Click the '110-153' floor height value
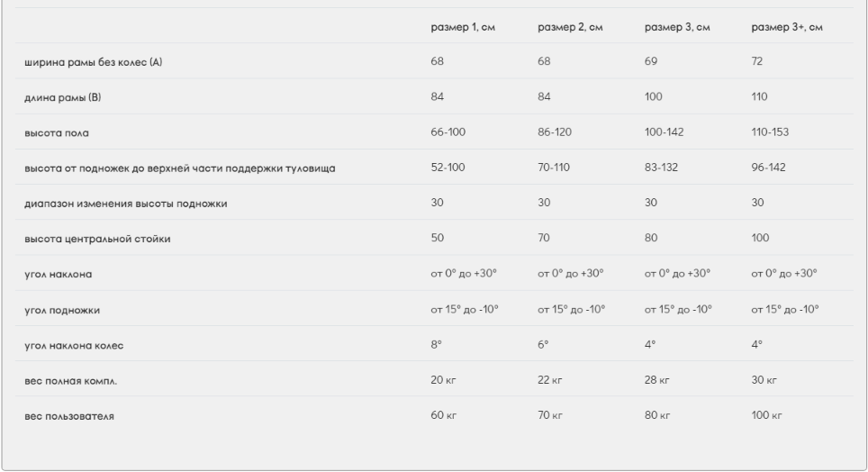The image size is (868, 472). point(769,132)
